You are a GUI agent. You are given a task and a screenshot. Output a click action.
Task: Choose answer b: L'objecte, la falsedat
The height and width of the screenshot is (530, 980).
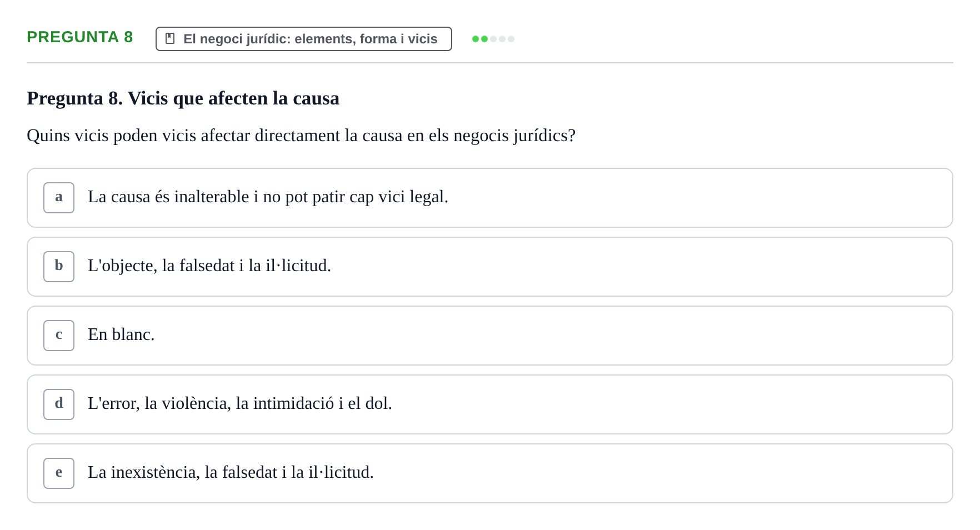(489, 267)
